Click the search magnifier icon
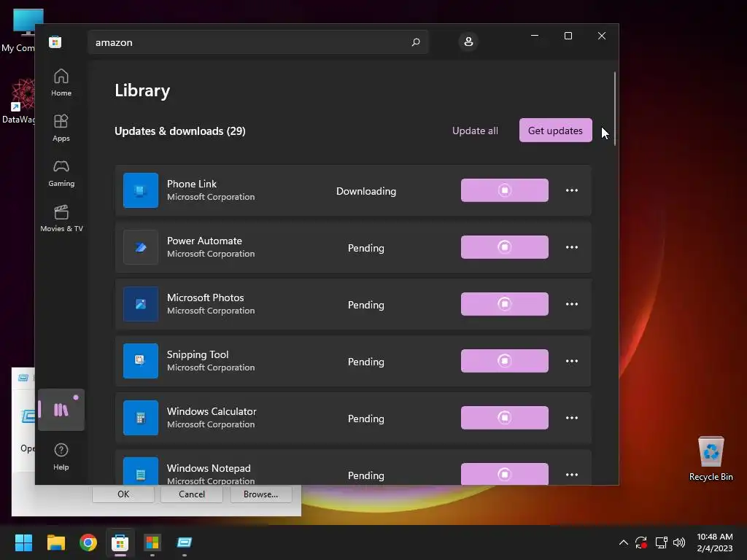Viewport: 747px width, 560px height. tap(415, 42)
